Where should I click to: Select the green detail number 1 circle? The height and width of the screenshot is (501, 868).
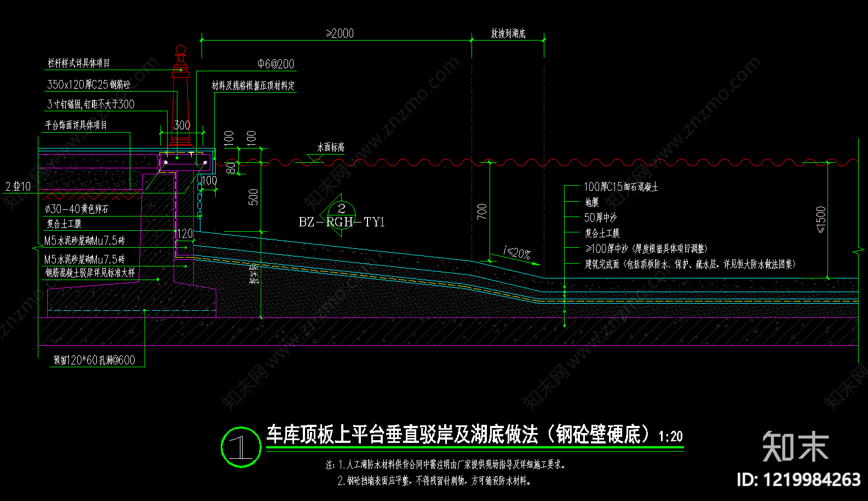(x=240, y=447)
